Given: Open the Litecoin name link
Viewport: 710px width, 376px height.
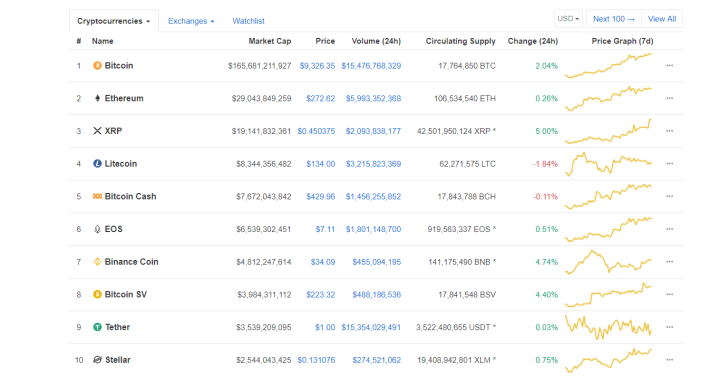Looking at the screenshot, I should click(x=121, y=164).
